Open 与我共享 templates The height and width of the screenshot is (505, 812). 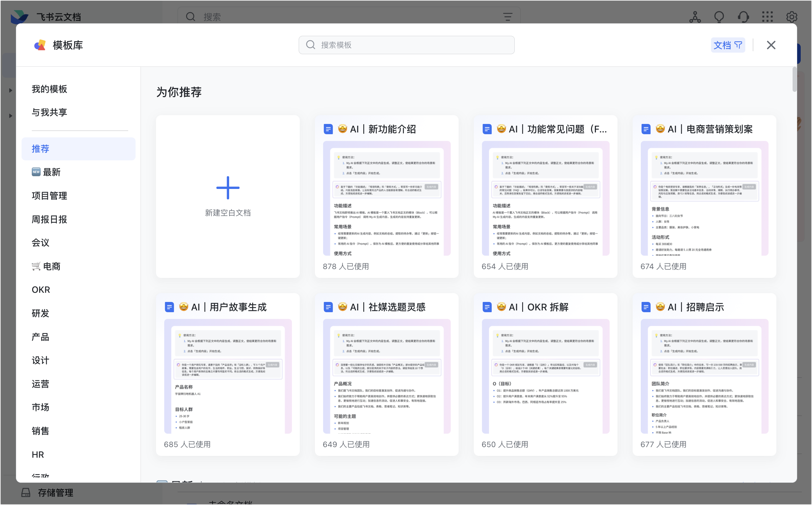(49, 112)
